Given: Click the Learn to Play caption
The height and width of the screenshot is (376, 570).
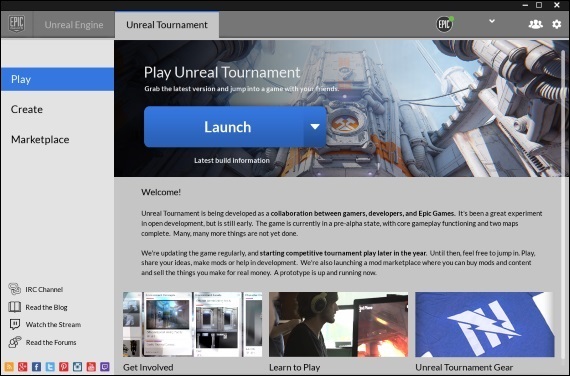Looking at the screenshot, I should tap(294, 367).
